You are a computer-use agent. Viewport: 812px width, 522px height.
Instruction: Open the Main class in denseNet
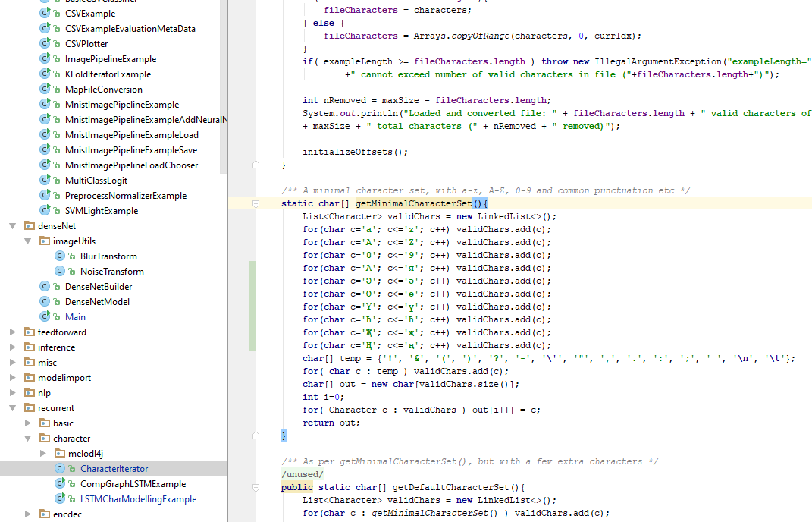point(75,316)
